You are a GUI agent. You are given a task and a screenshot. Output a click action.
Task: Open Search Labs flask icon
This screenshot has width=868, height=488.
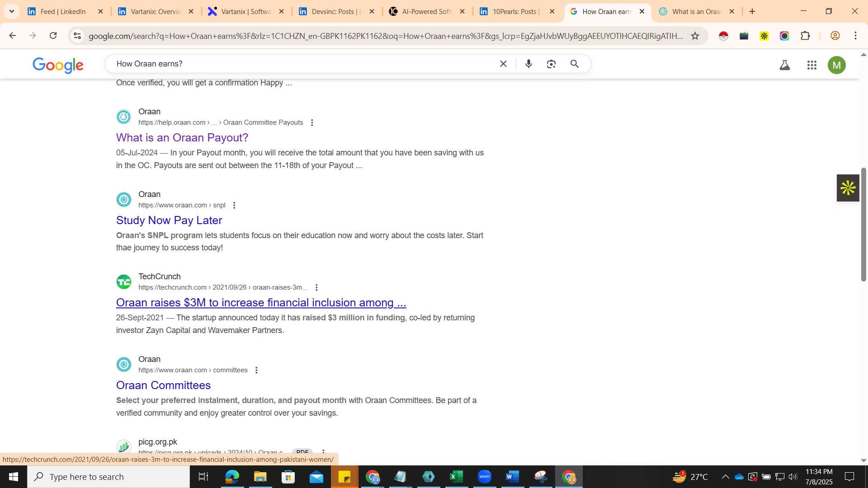tap(785, 65)
